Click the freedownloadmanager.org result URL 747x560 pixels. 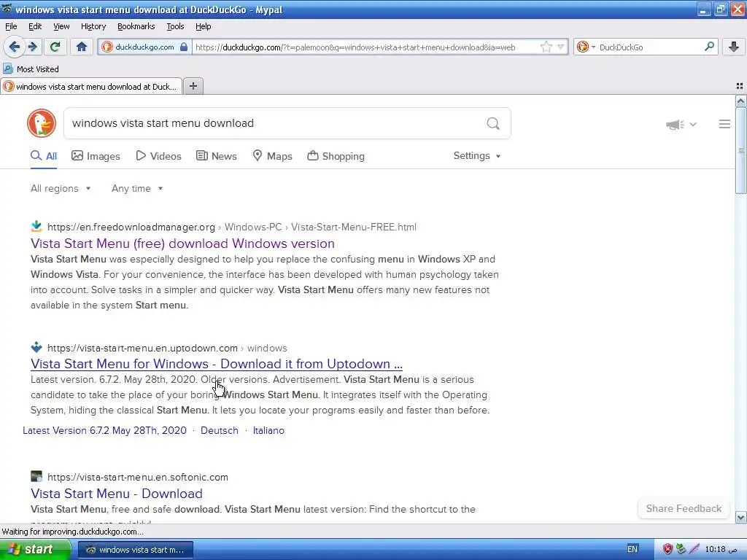click(x=231, y=227)
